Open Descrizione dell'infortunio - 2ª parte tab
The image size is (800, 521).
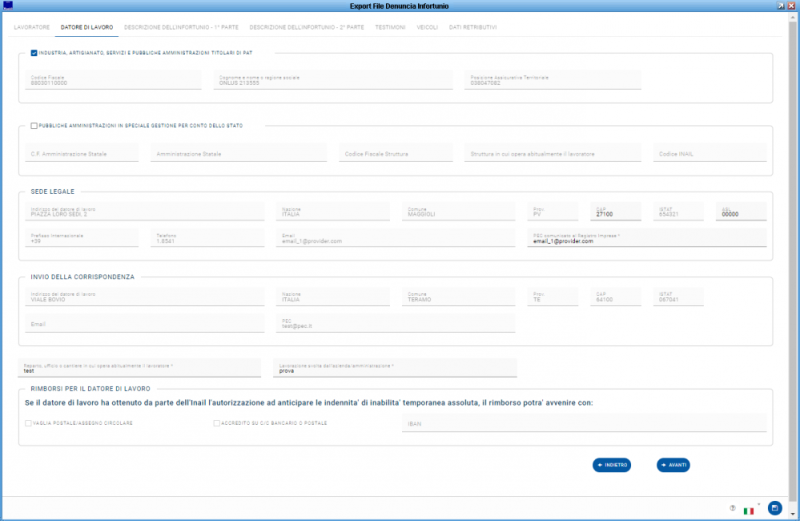pyautogui.click(x=307, y=28)
